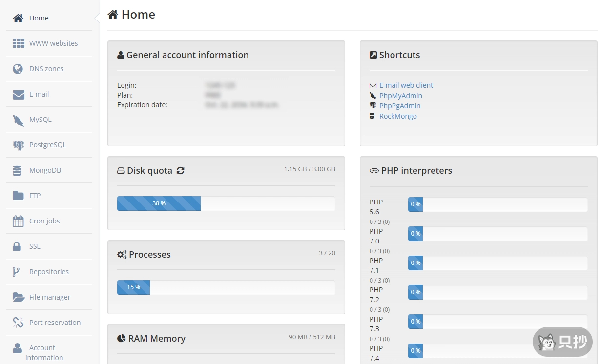Open the File manager menu item
This screenshot has width=600, height=364.
coord(49,297)
